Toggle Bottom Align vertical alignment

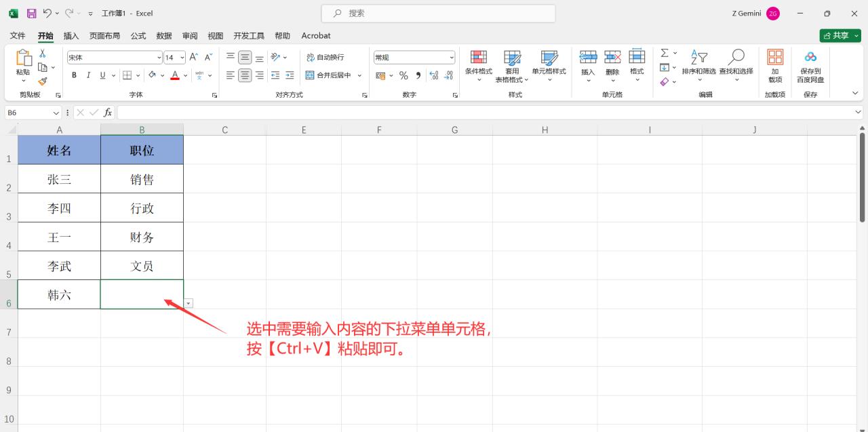click(x=260, y=57)
